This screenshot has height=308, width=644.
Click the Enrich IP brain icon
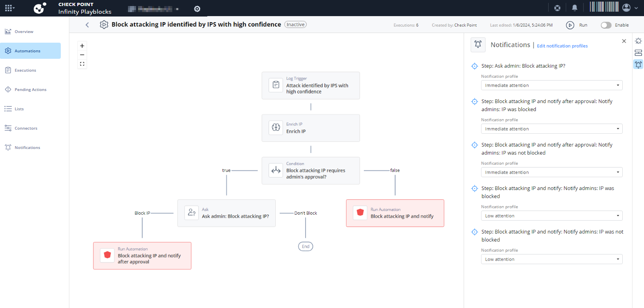pos(276,128)
